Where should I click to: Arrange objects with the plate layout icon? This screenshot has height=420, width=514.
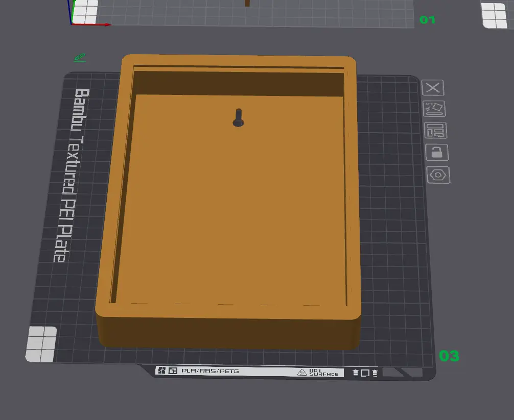click(435, 131)
